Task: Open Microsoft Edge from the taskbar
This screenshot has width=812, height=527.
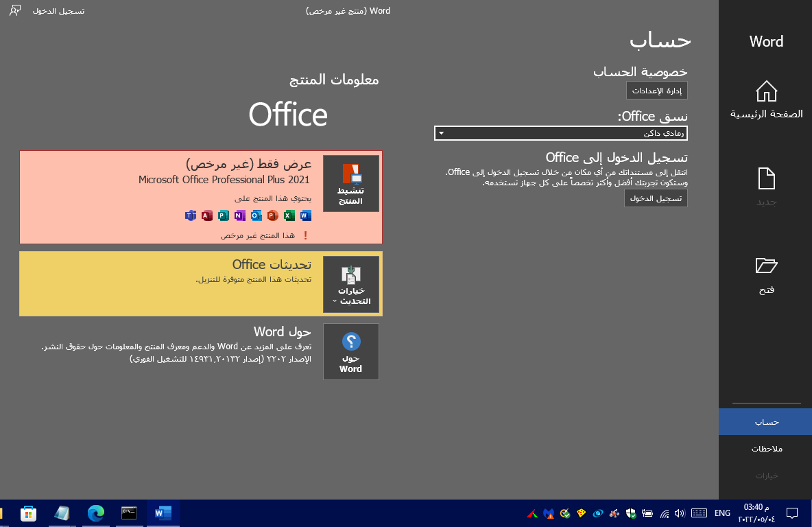Action: click(96, 513)
